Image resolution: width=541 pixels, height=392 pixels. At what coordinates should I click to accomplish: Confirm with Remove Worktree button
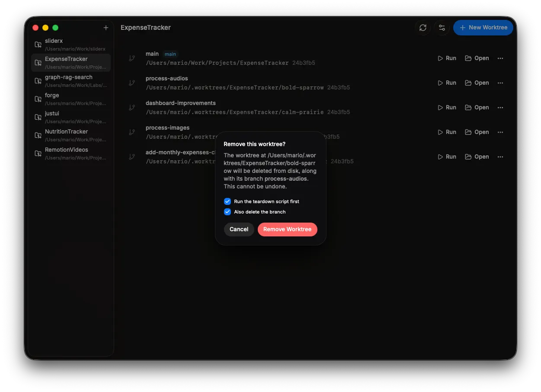(288, 229)
